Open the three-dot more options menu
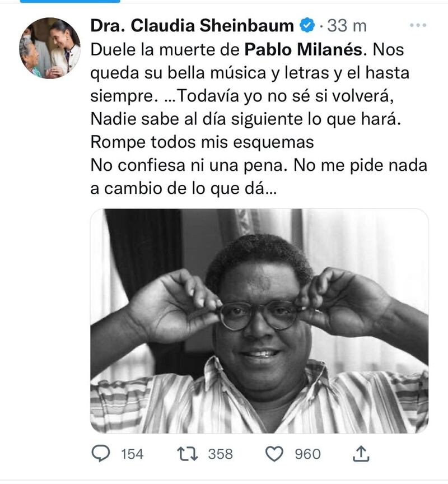 coord(418,25)
